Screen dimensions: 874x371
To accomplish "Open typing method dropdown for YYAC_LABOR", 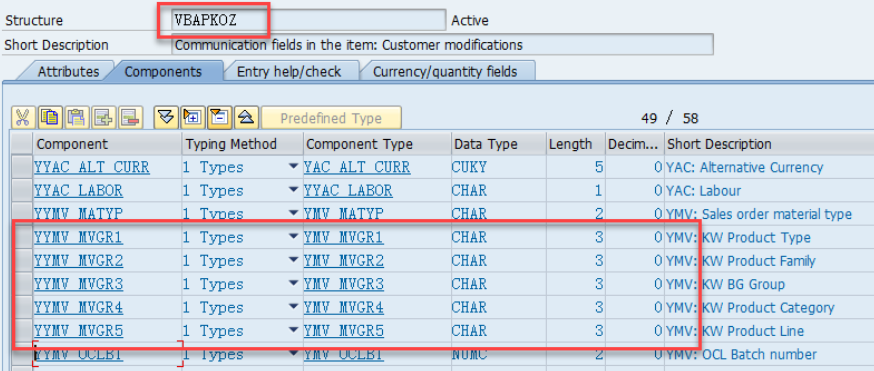I will point(294,191).
